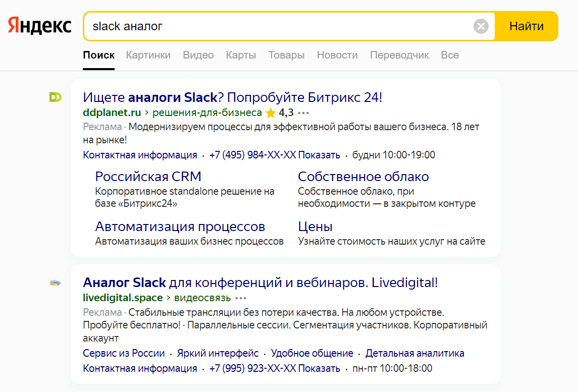Open three-dot menu for livedigital.space ad
Image resolution: width=578 pixels, height=392 pixels.
point(241,298)
